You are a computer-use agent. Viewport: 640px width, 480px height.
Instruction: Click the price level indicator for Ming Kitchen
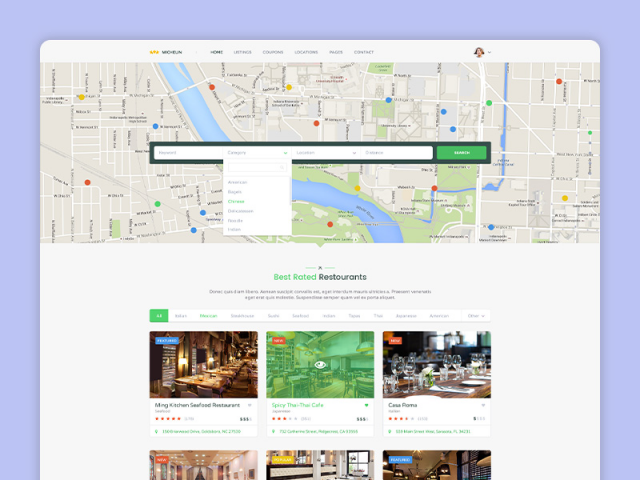246,419
